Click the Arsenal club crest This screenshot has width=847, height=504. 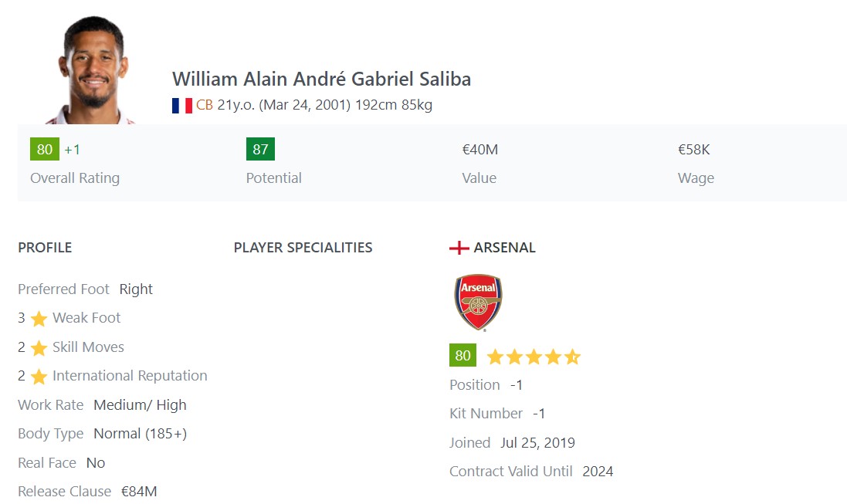pos(478,303)
